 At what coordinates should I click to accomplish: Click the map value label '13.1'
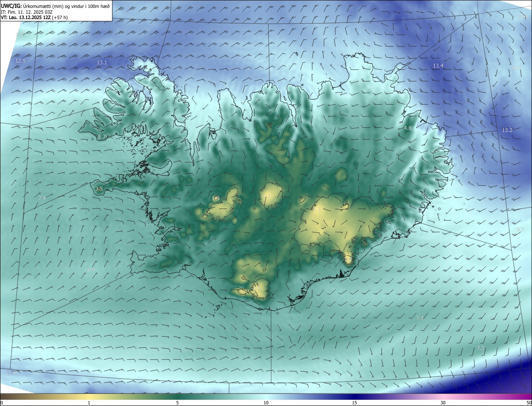click(102, 62)
